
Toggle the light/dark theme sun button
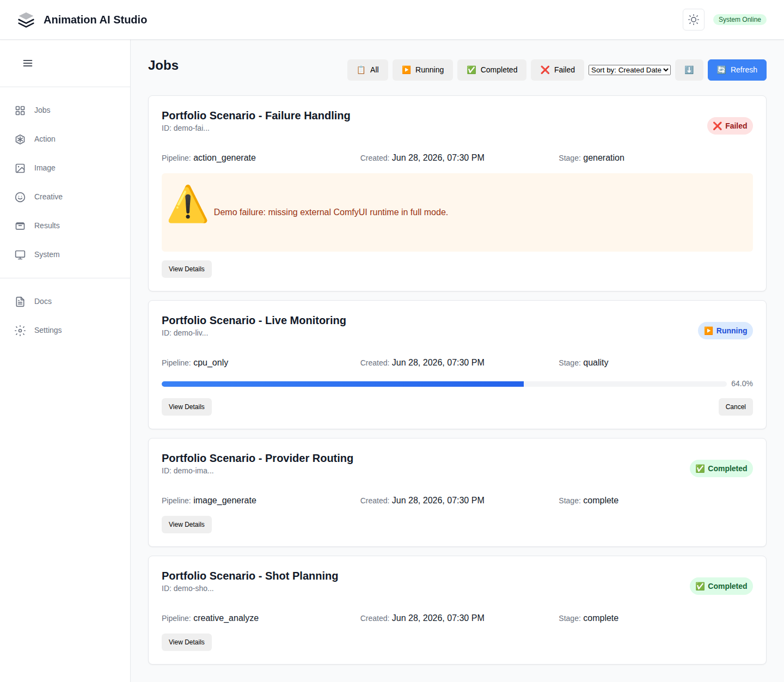tap(694, 20)
